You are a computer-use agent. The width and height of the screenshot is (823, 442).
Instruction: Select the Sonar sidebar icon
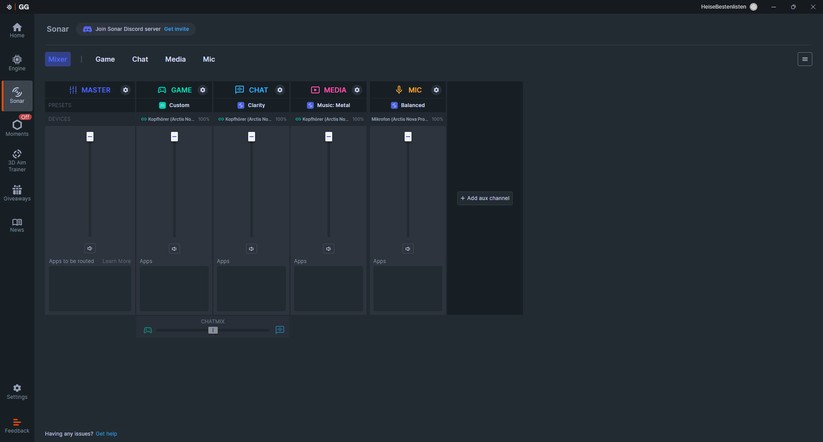coord(17,96)
